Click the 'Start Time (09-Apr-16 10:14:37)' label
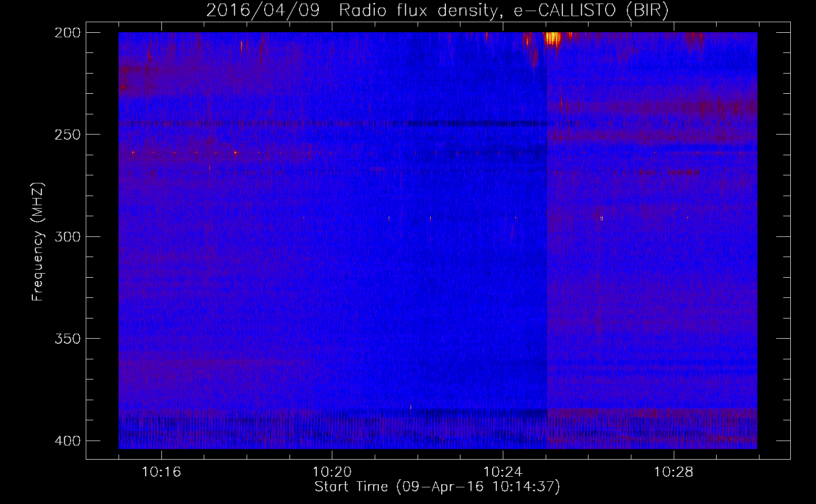 437,487
